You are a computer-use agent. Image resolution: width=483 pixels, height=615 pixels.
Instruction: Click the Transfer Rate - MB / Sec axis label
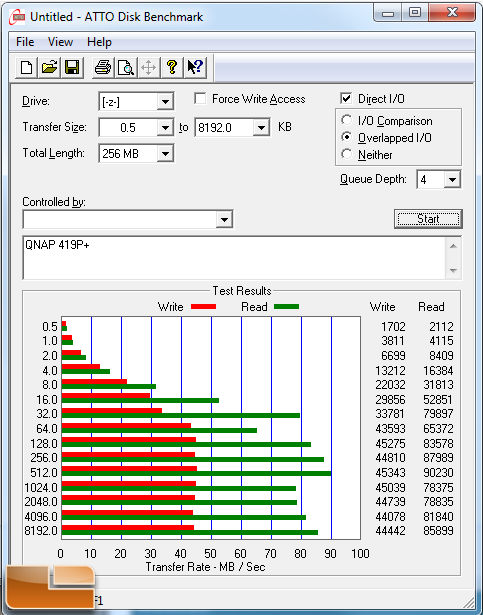point(206,567)
